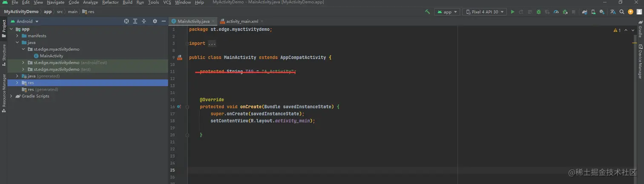Viewport: 644px width, 184px height.
Task: Sync Project with Gradle Files elephant icon
Action: tap(585, 12)
